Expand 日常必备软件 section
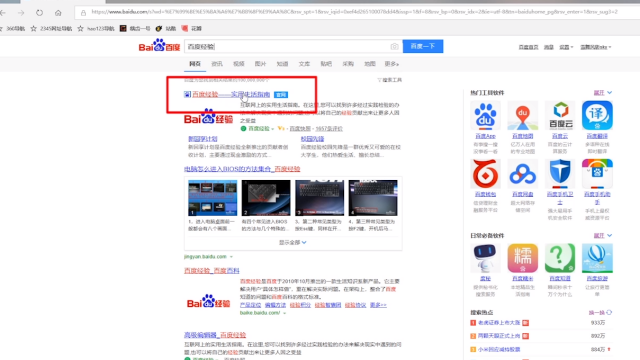The height and width of the screenshot is (360, 640). [x=602, y=236]
